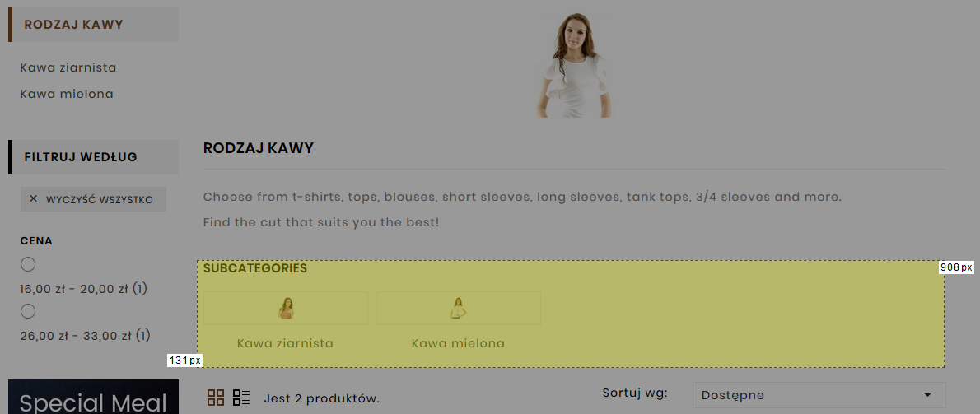Click the sort dropdown arrow
Image resolution: width=980 pixels, height=414 pixels.
928,395
